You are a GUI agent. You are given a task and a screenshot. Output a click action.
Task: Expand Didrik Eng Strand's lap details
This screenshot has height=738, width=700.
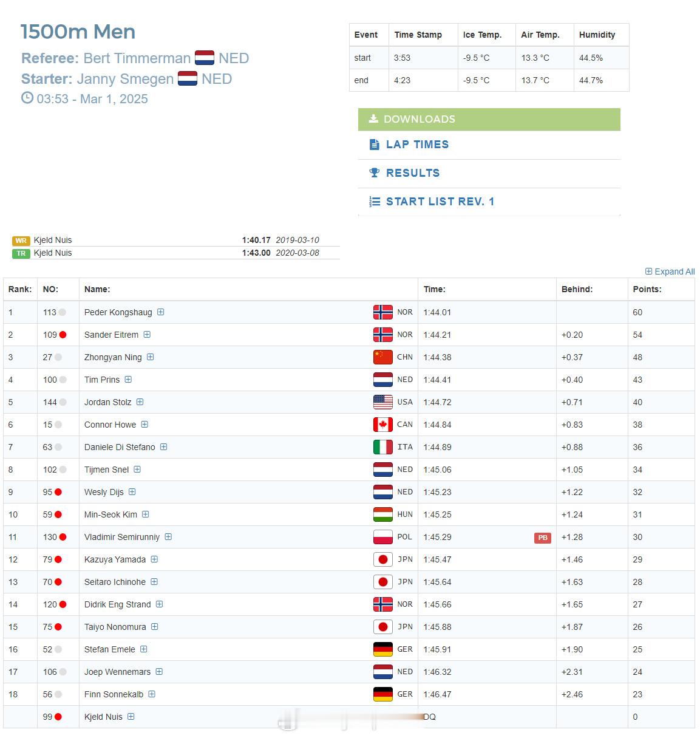[x=159, y=604]
